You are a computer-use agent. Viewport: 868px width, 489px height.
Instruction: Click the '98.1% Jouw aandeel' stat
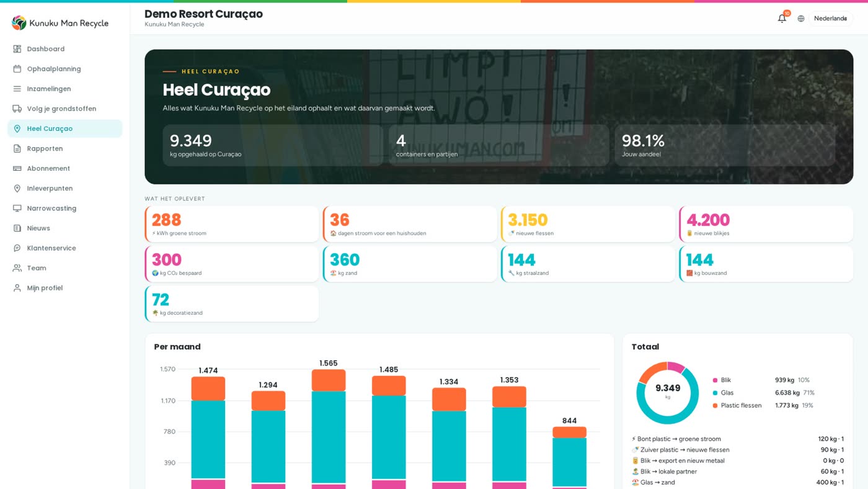tap(725, 145)
